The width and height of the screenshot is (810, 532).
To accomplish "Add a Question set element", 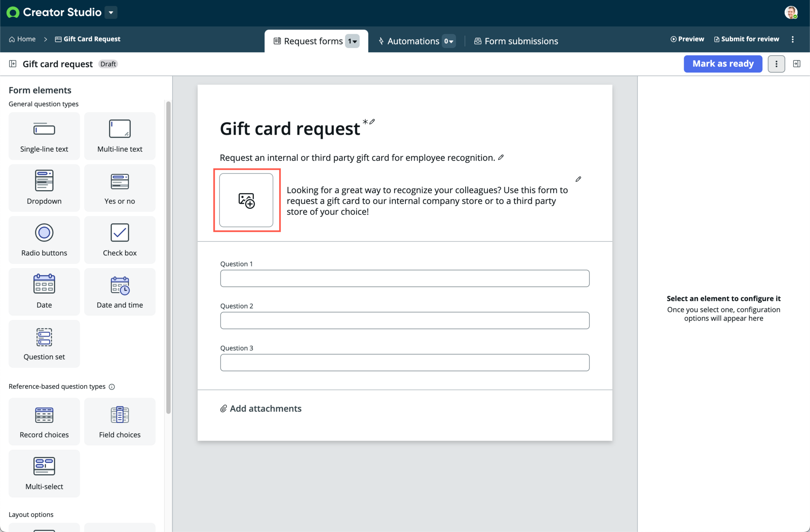I will [x=44, y=343].
